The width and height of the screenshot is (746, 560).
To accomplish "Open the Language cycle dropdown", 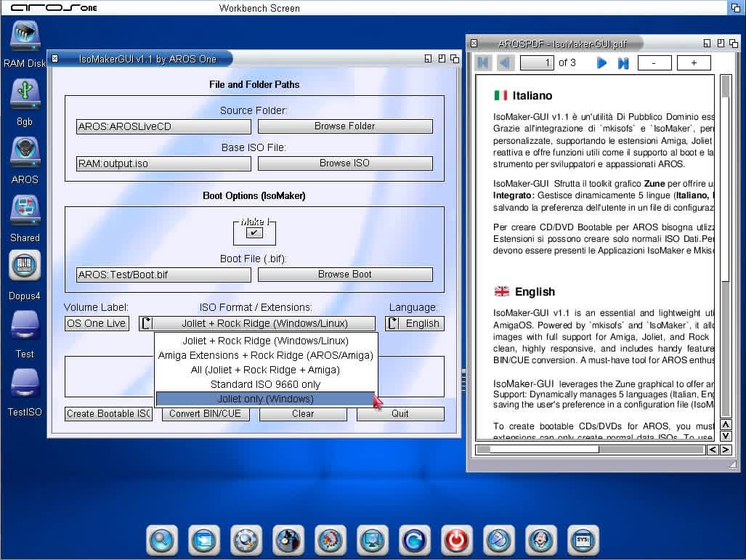I will (414, 323).
